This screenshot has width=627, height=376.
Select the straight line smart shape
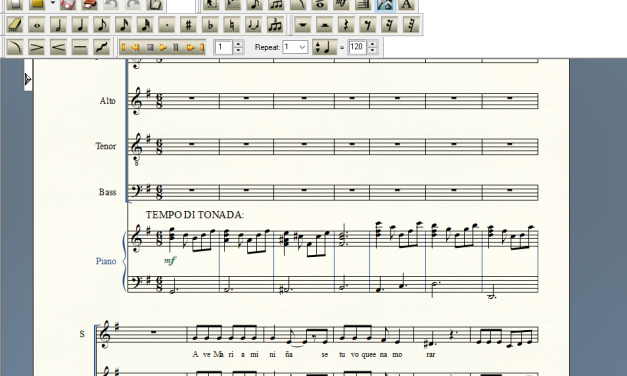click(x=80, y=47)
